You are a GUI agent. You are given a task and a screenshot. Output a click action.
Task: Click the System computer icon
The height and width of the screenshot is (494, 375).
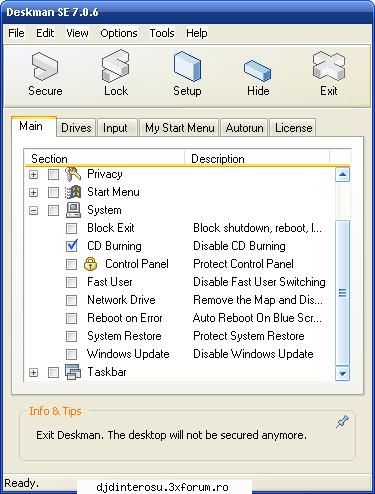tap(73, 210)
